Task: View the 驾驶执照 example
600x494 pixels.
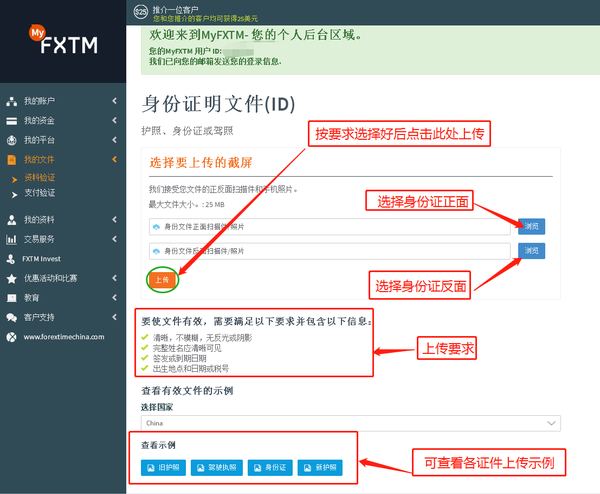Action: (x=217, y=467)
